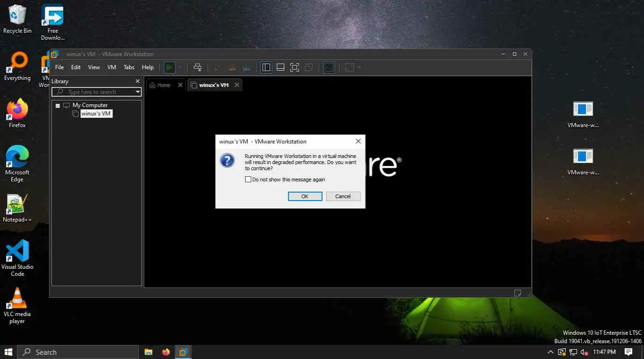Open the Tabs menu
The height and width of the screenshot is (359, 644).
tap(129, 67)
